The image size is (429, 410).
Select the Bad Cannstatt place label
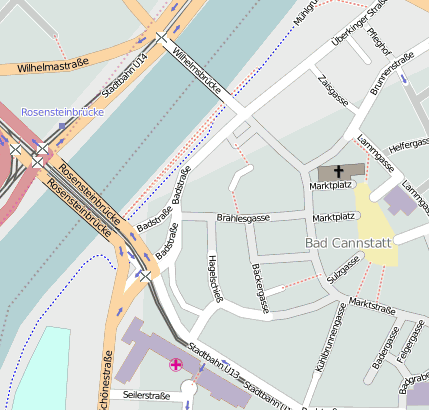[x=348, y=243]
